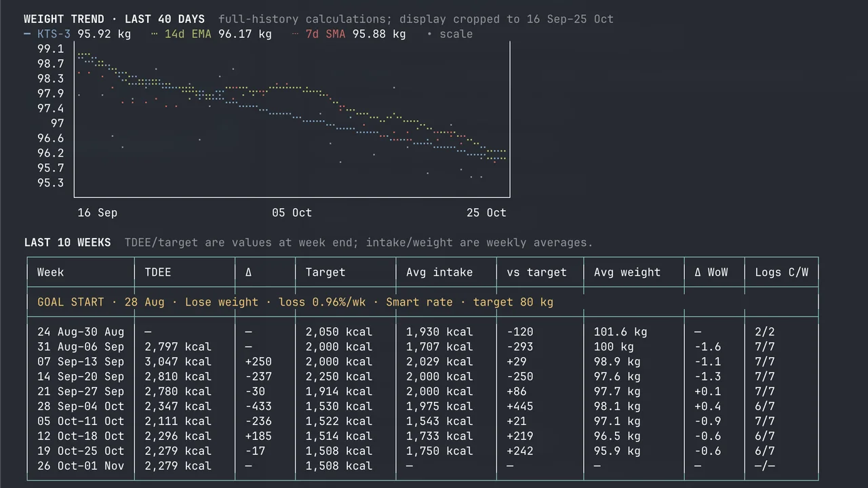Click the Target column header

(325, 272)
